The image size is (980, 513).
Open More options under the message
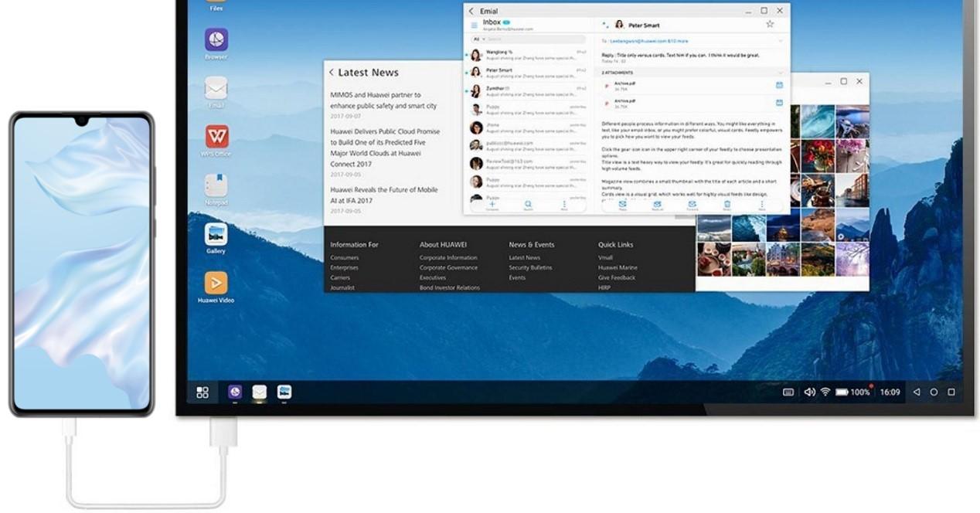point(762,206)
